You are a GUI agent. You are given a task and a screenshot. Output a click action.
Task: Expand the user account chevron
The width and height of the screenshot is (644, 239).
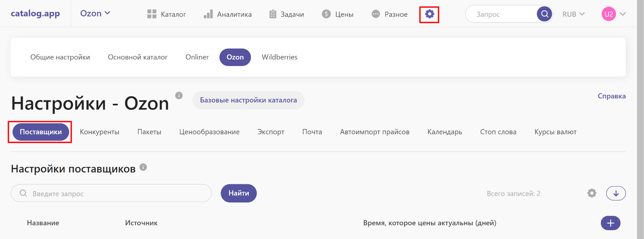(x=623, y=14)
